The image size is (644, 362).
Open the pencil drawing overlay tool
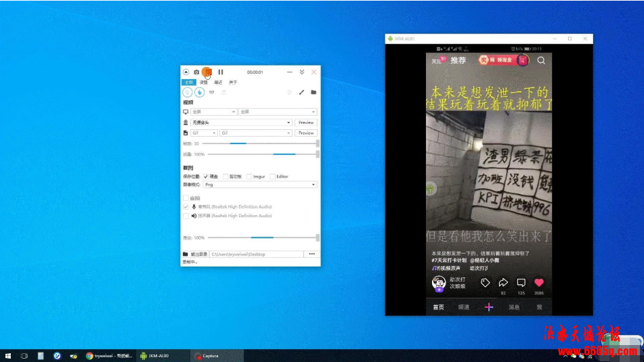click(x=302, y=92)
